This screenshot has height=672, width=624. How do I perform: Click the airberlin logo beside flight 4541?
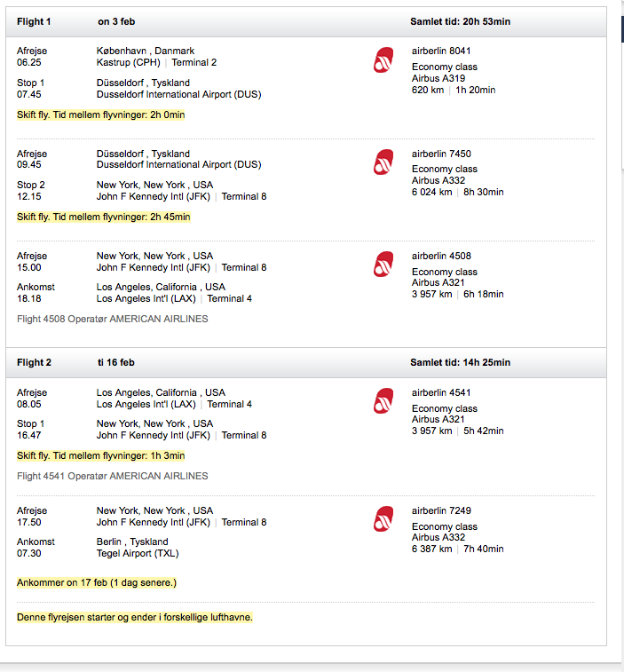click(x=383, y=400)
